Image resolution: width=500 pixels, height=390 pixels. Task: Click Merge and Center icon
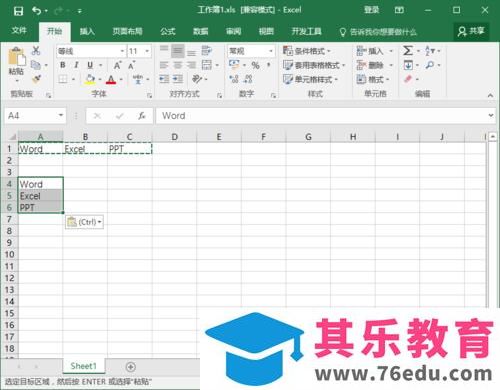(x=207, y=65)
